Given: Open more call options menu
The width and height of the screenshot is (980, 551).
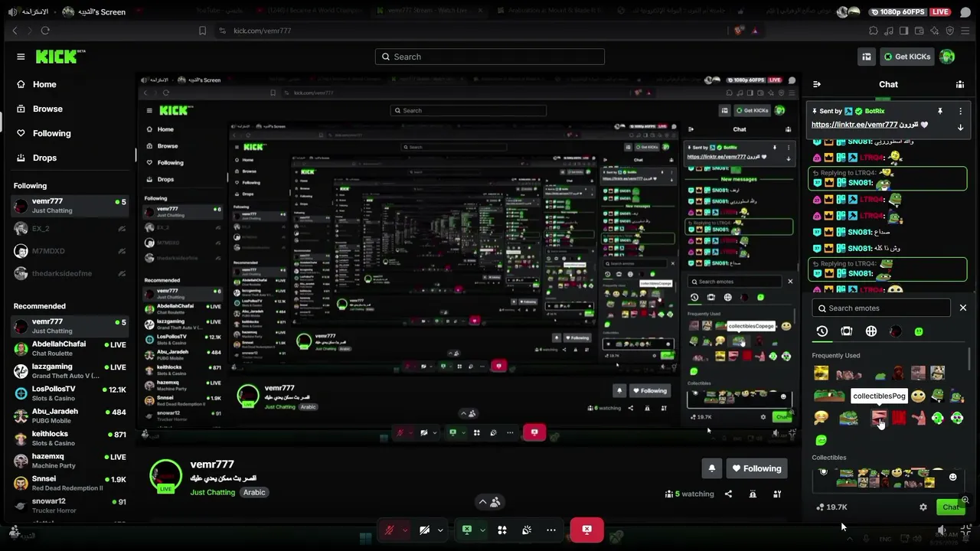Looking at the screenshot, I should coord(551,530).
